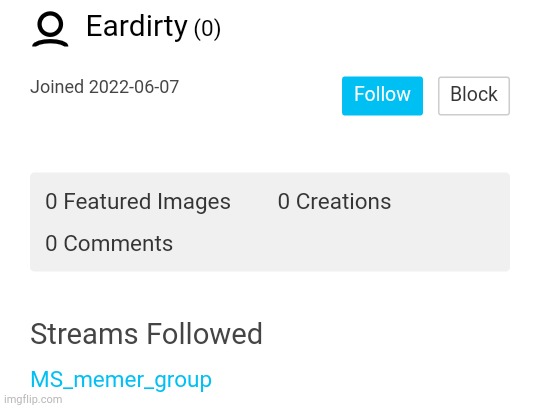Follow the user Eardirty

[x=382, y=96]
